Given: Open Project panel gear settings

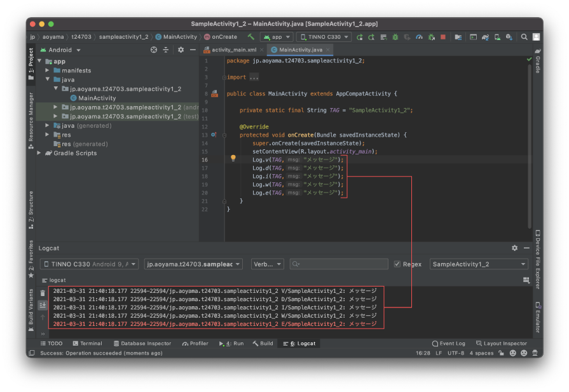Looking at the screenshot, I should pos(181,50).
